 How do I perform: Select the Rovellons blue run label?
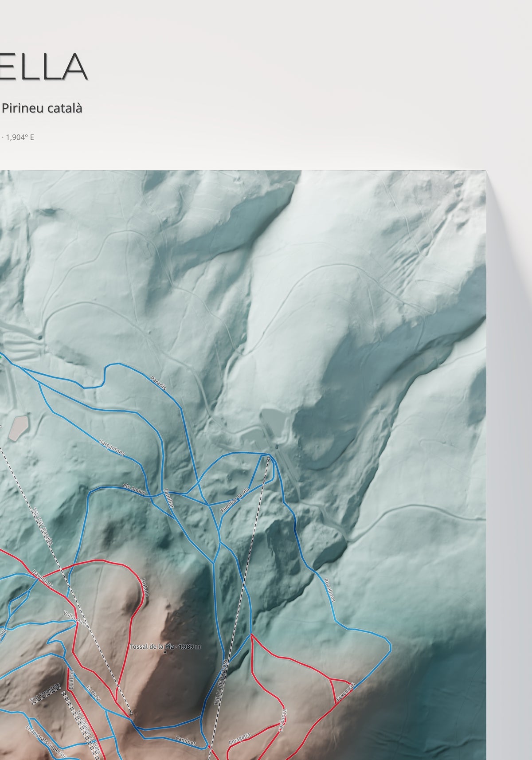(329, 589)
